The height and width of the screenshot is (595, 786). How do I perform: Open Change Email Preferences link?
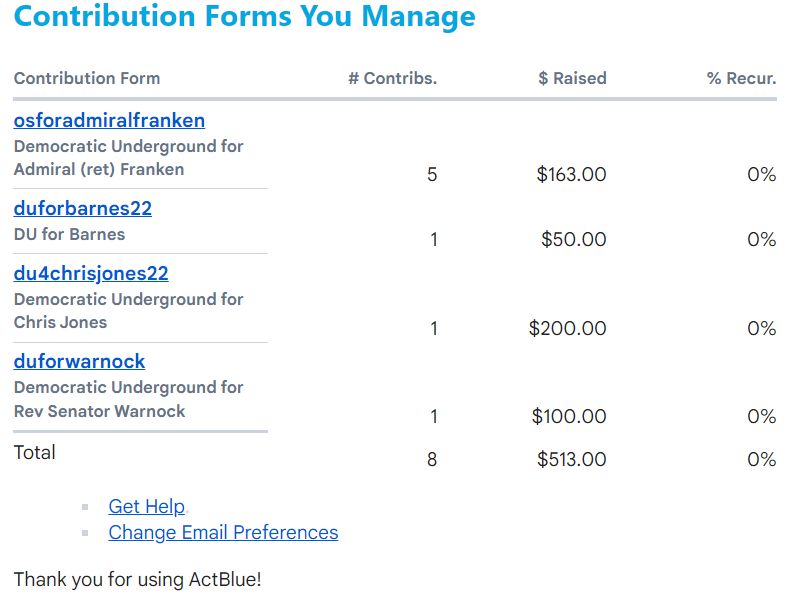pyautogui.click(x=223, y=533)
